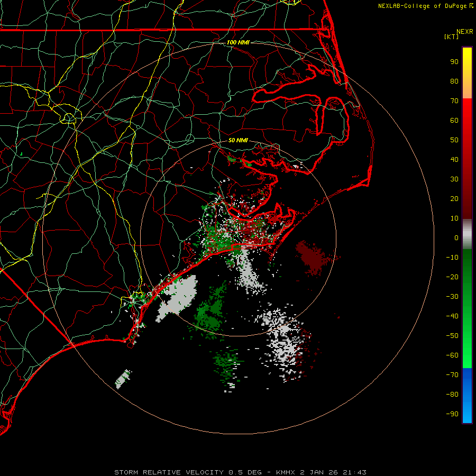The height and width of the screenshot is (476, 476).
Task: Click the 30 value on the velocity scale
Action: (x=454, y=179)
